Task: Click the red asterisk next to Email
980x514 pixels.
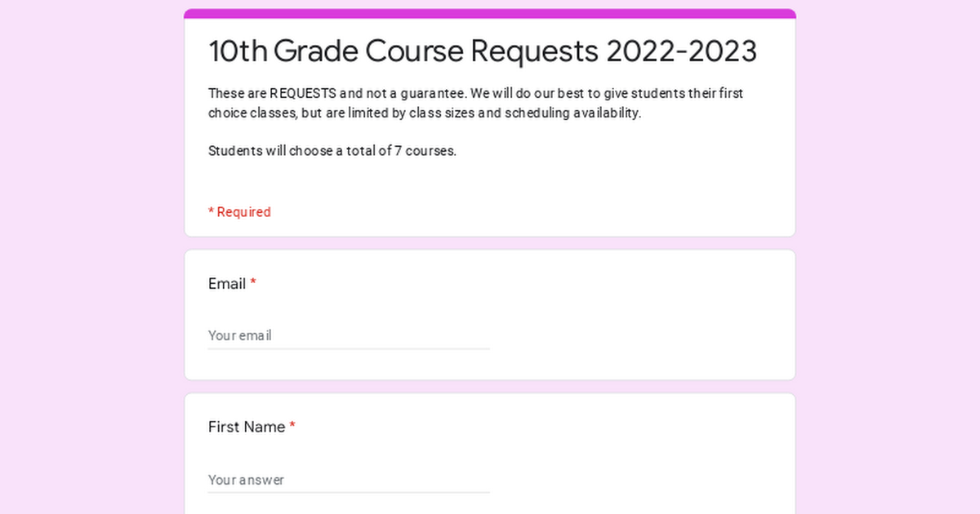Action: pos(253,283)
